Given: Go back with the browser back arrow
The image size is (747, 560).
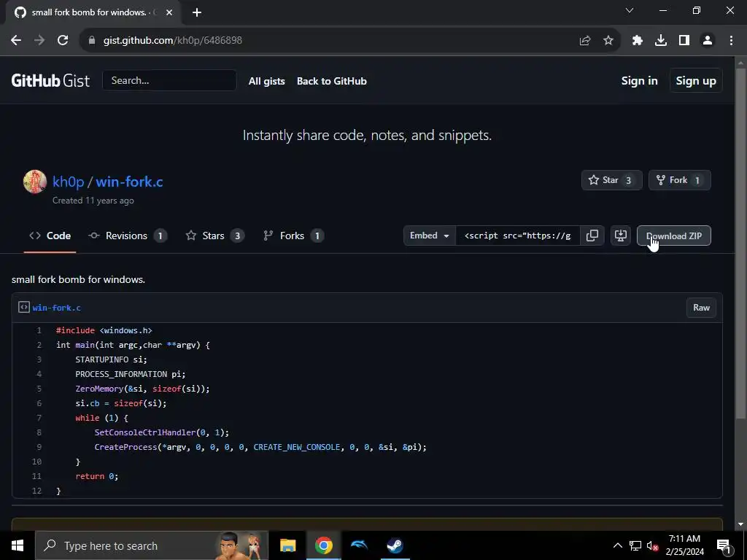Looking at the screenshot, I should pyautogui.click(x=16, y=41).
